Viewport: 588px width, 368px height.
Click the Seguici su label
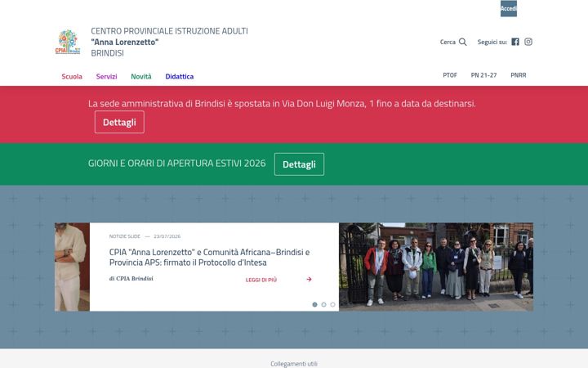[x=492, y=42]
